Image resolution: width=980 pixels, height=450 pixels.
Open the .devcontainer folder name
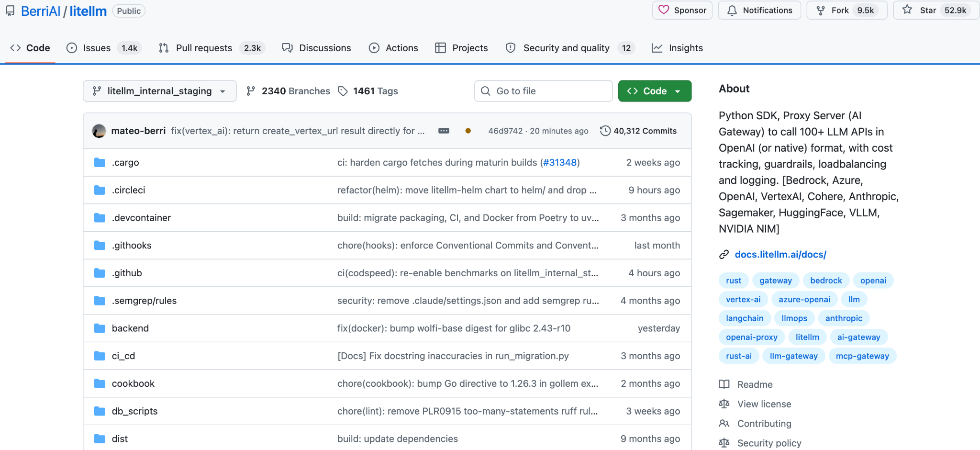(x=141, y=218)
